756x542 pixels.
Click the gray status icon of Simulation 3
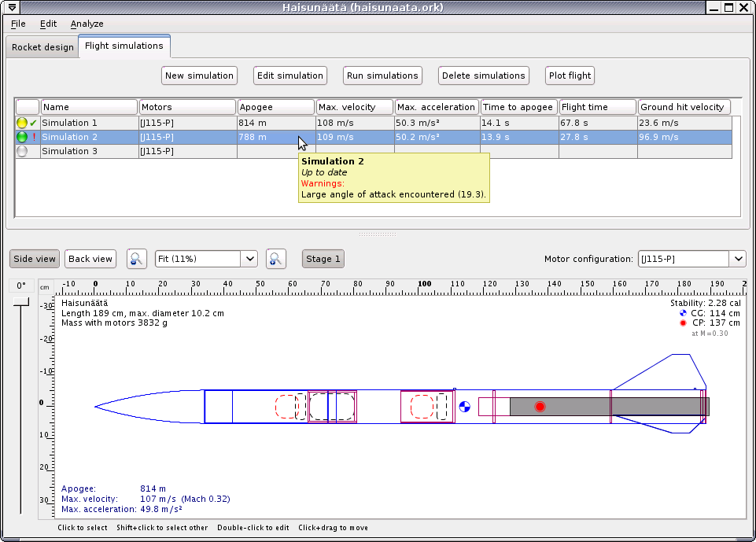22,151
